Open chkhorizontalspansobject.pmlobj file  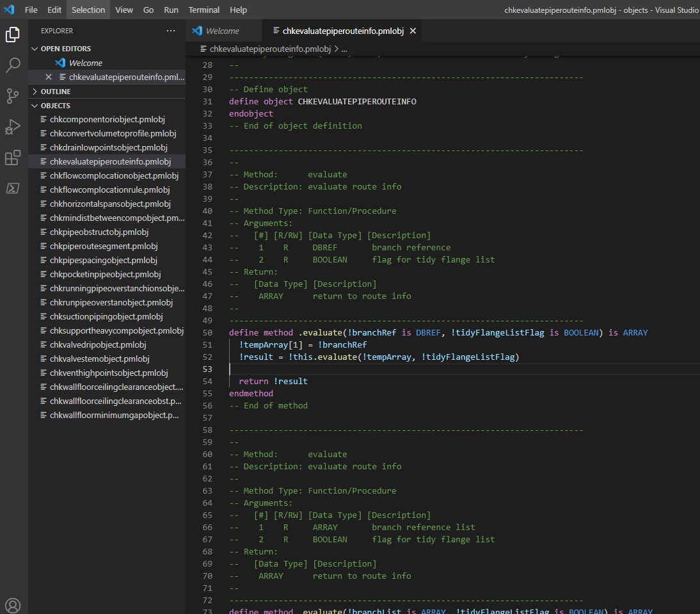coord(110,204)
